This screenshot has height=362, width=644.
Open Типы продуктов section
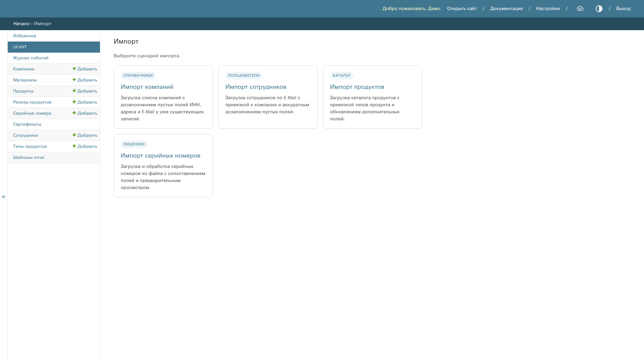point(30,146)
